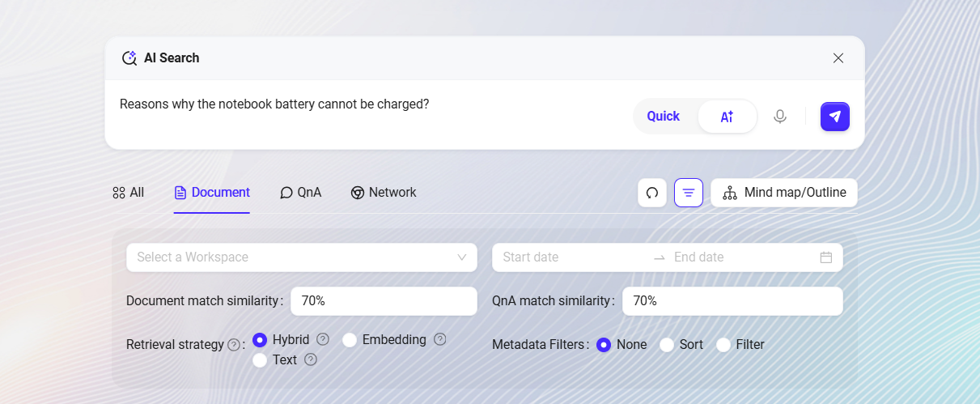
Task: Click help icon beside Text option
Action: coord(310,359)
